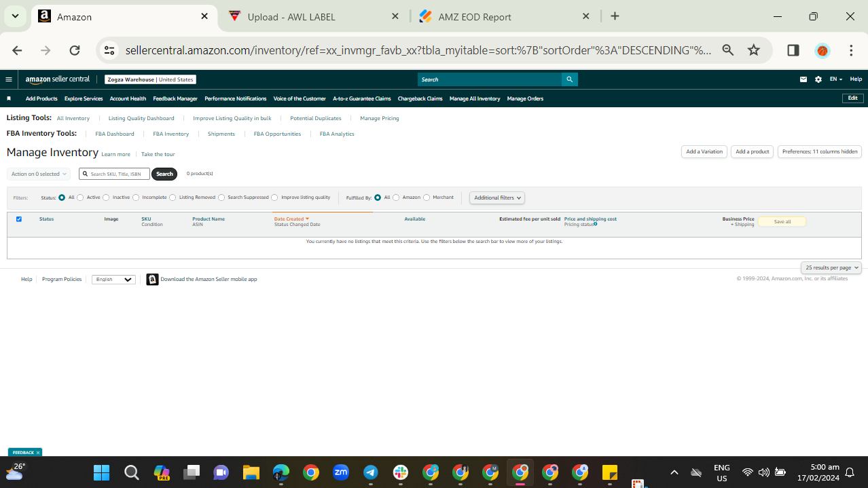The width and height of the screenshot is (868, 488).
Task: Select the Listing Removed status filter
Action: tap(173, 198)
